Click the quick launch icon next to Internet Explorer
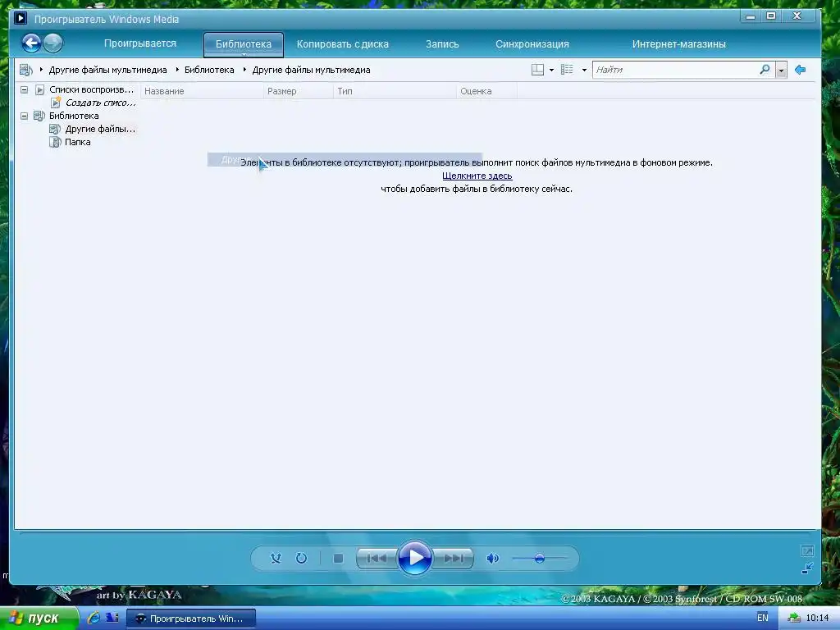The height and width of the screenshot is (630, 840). point(112,618)
